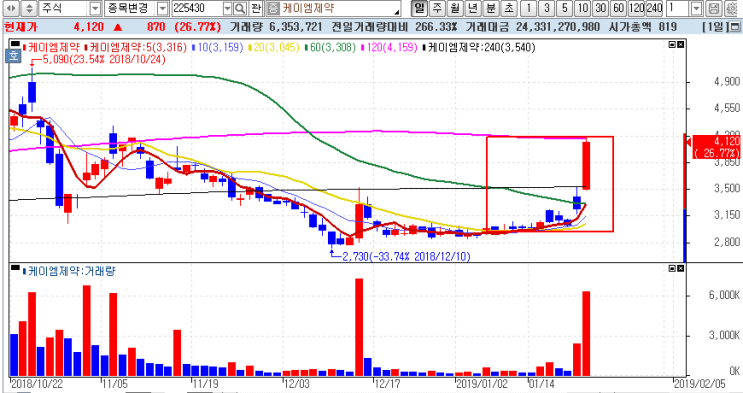The height and width of the screenshot is (393, 743).
Task: Click the high label 5,090(23.54% 2018/10/24)
Action: [x=104, y=60]
